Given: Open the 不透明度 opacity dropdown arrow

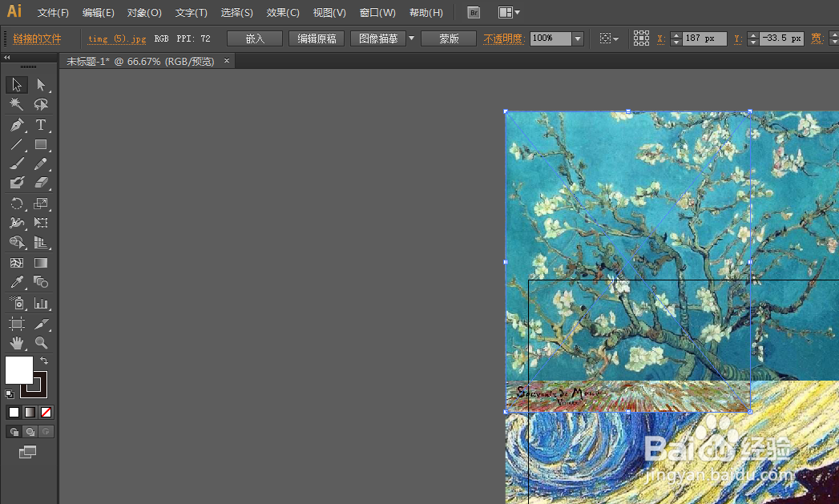Looking at the screenshot, I should (x=578, y=38).
